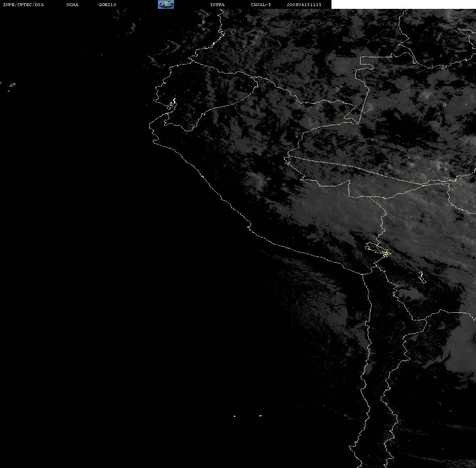This screenshot has height=468, width=476.
Task: Select the timestamp 200804151115
Action: click(x=304, y=4)
